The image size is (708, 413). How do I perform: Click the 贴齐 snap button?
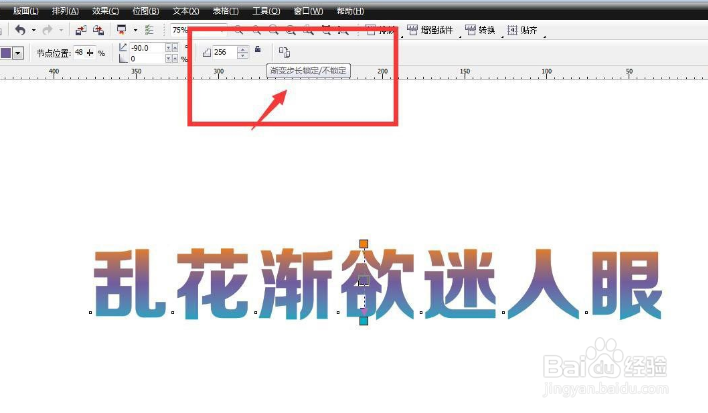click(x=522, y=30)
